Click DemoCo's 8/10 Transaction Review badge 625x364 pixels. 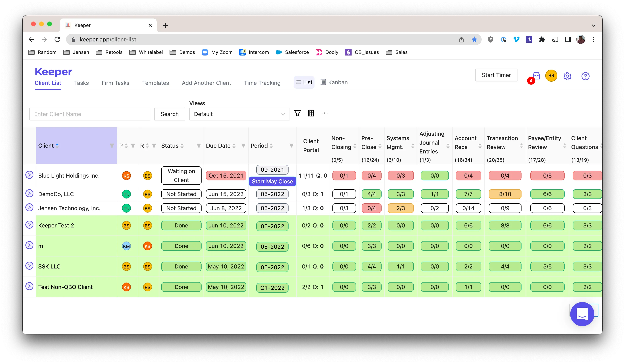[x=505, y=194]
